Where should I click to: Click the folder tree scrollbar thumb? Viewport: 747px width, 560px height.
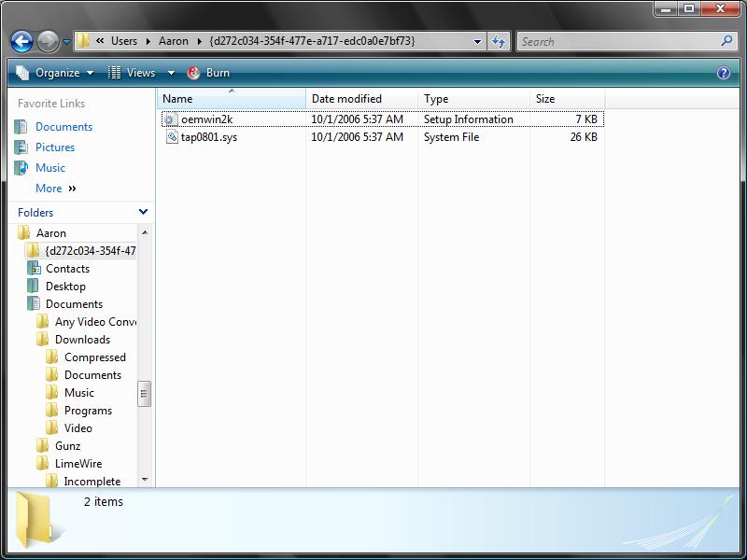[x=145, y=394]
